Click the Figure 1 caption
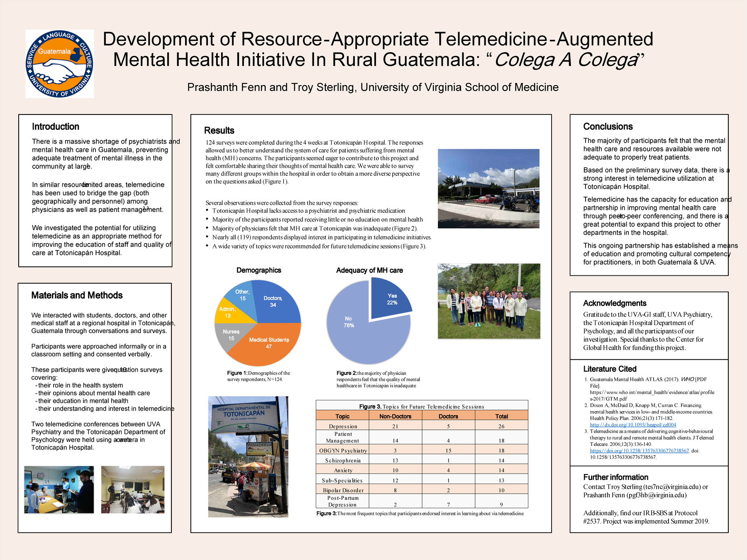Screen dimensions: 747x560 pos(259,376)
